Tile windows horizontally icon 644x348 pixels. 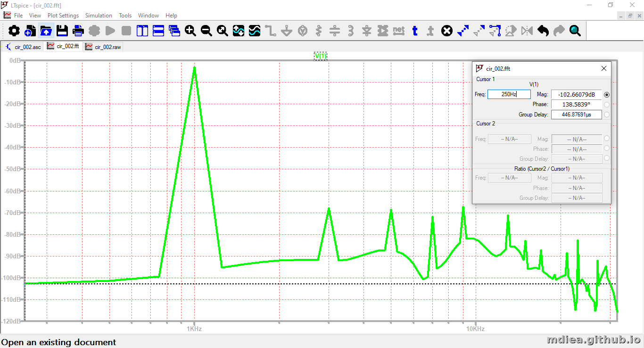point(158,31)
